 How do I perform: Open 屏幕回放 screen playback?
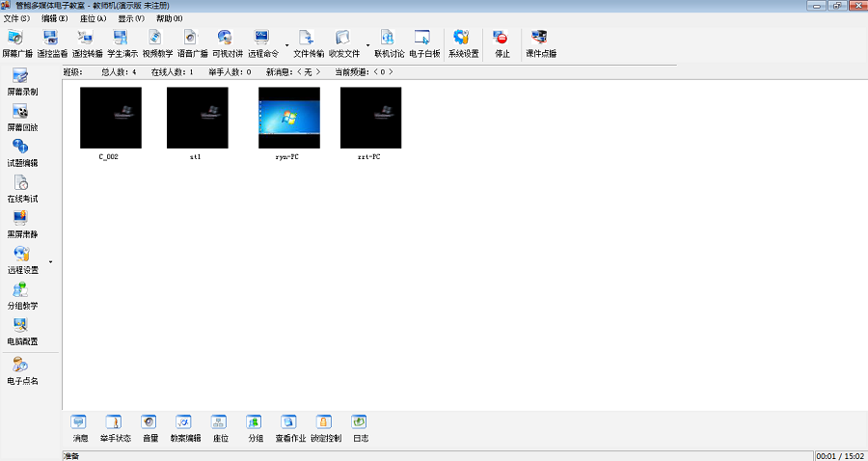(x=21, y=118)
